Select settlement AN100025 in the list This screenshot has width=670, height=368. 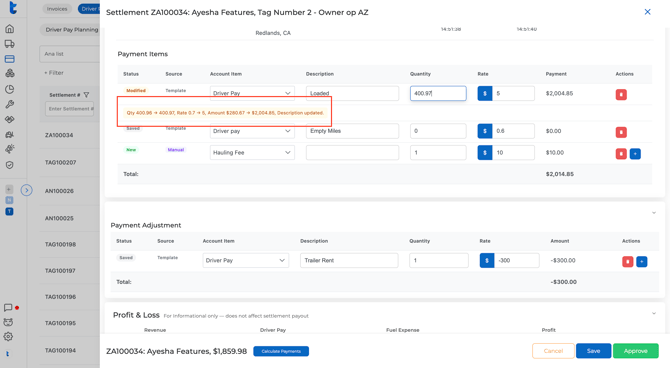point(59,218)
